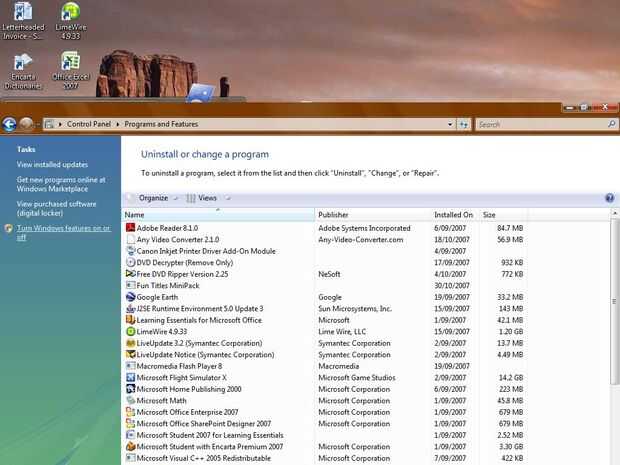The width and height of the screenshot is (620, 465).
Task: Click the LiveUpdate Notice envelope icon
Action: (x=130, y=354)
